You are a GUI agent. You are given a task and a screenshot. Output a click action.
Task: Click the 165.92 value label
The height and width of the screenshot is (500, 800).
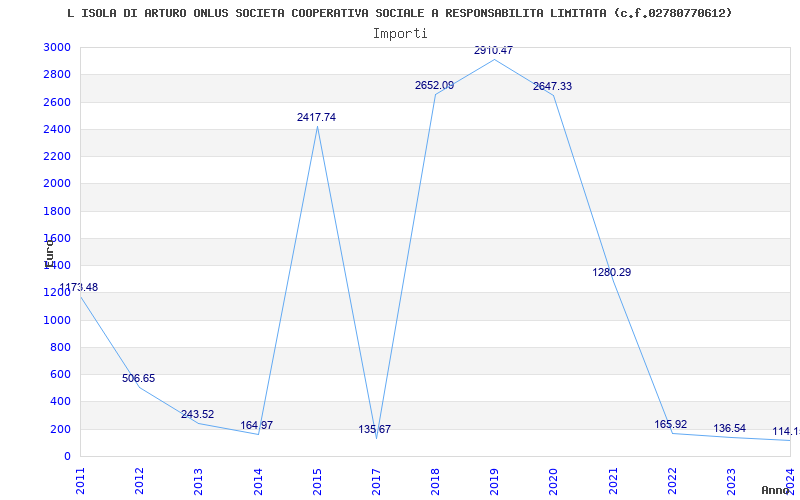(x=671, y=424)
